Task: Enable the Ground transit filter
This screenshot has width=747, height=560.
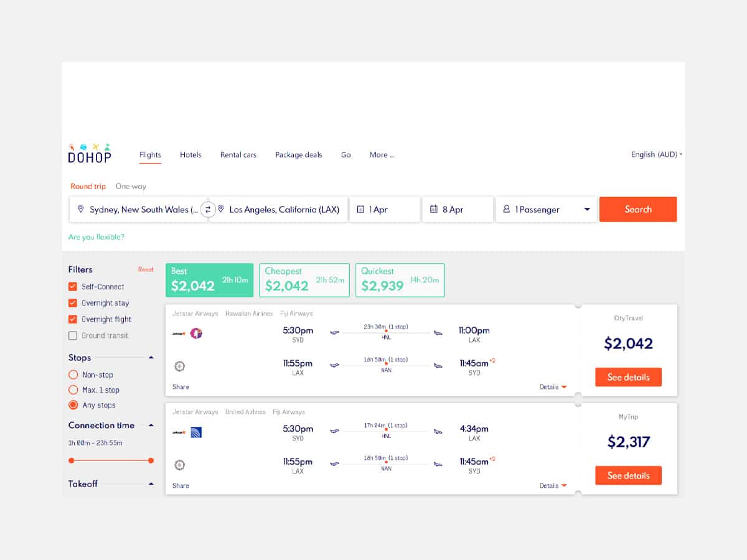Action: point(73,335)
